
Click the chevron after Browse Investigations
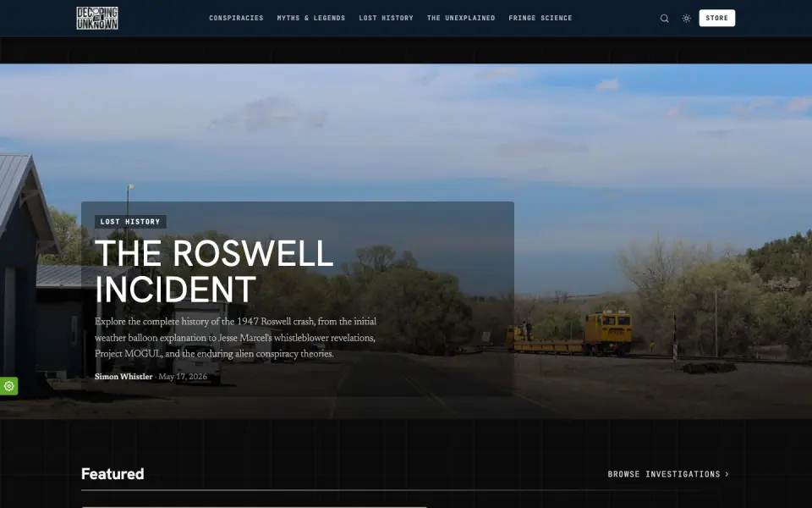click(727, 474)
